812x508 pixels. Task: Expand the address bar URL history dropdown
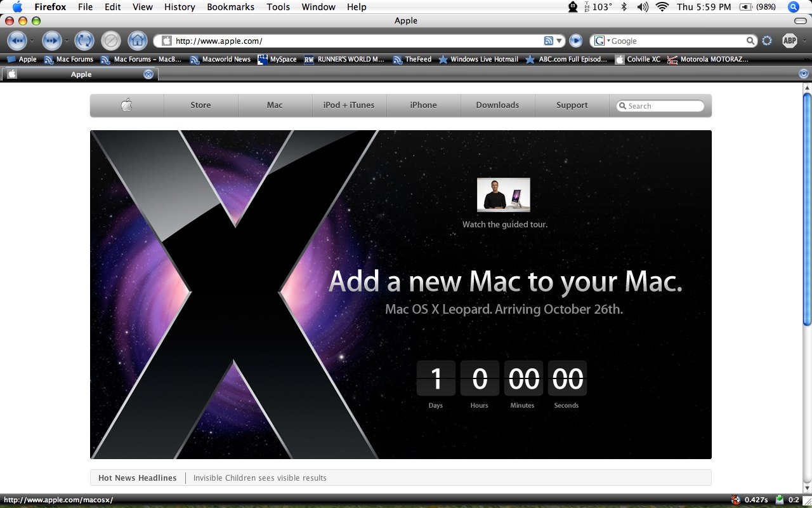[x=560, y=41]
